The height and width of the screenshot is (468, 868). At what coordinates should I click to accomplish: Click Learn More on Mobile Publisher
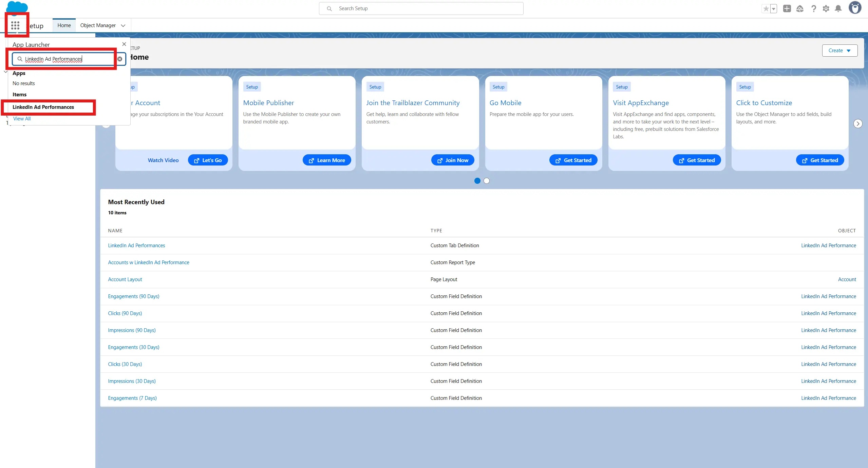(x=327, y=160)
